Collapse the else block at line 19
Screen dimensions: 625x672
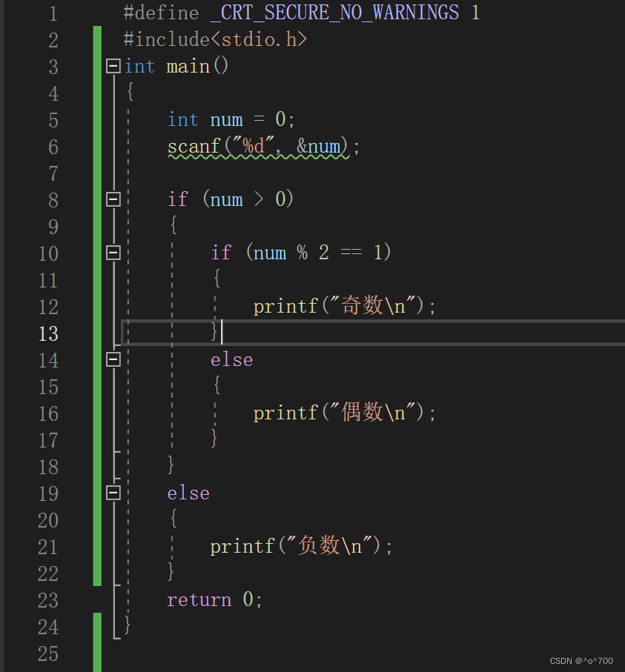[113, 493]
